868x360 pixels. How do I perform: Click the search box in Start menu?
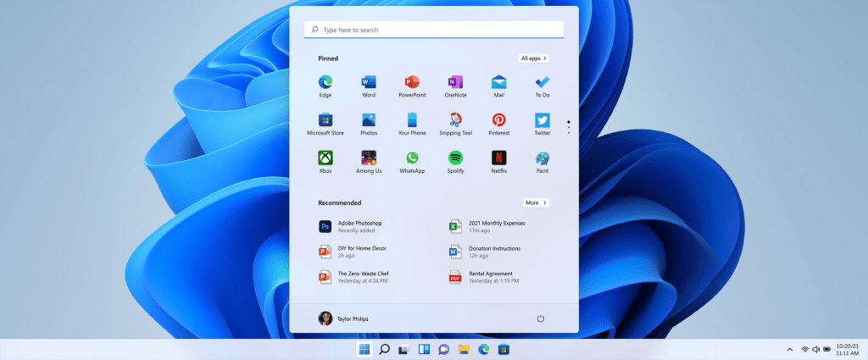tap(434, 30)
